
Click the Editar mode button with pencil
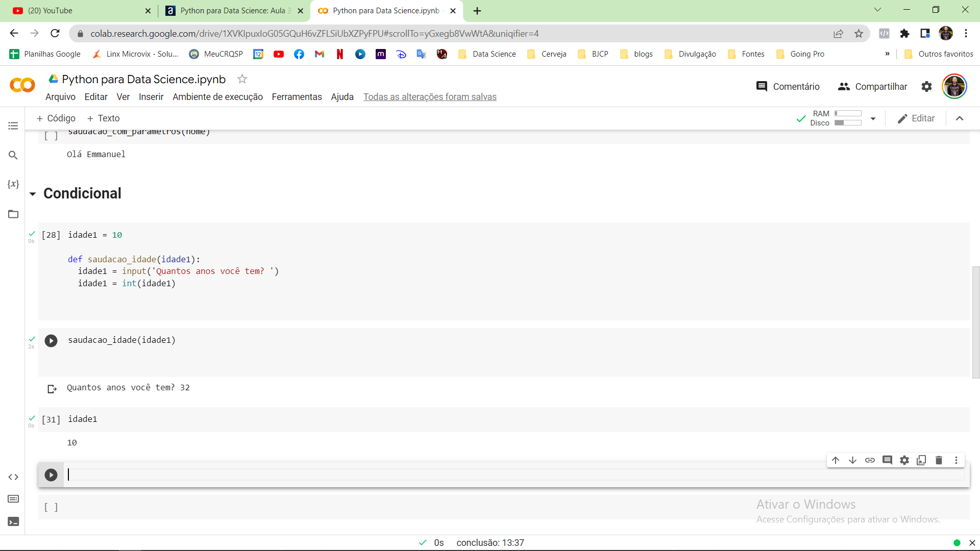point(916,118)
